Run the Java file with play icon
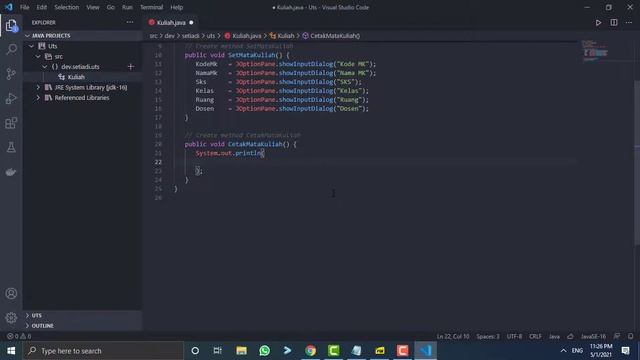 [598, 22]
